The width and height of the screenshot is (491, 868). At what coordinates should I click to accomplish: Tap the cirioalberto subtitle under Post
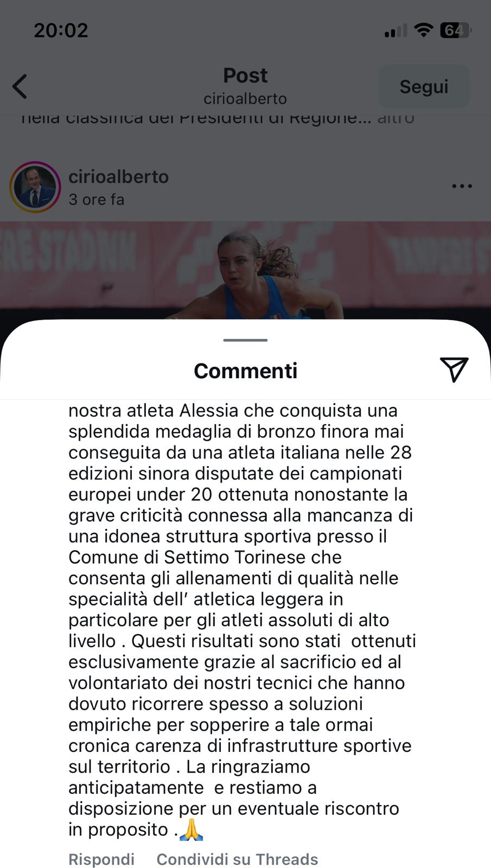pyautogui.click(x=245, y=99)
